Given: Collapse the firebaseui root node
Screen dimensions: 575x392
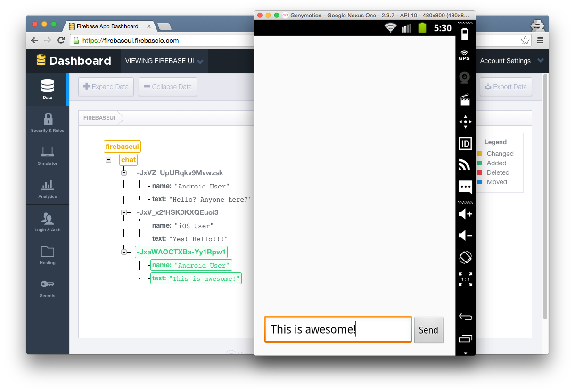Looking at the screenshot, I should [x=108, y=160].
